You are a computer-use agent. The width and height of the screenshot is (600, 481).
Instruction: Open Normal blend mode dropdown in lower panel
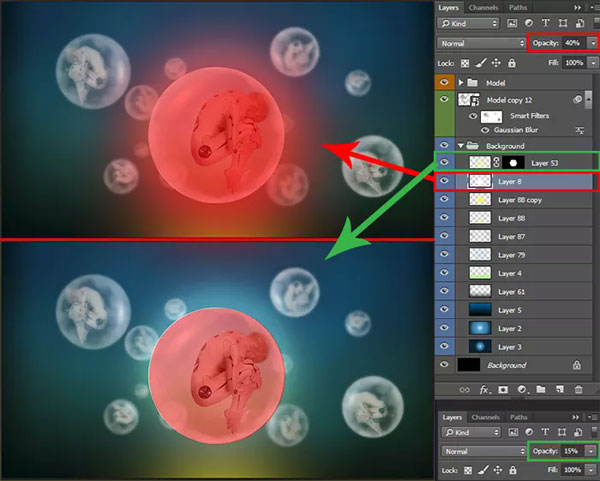click(x=484, y=451)
